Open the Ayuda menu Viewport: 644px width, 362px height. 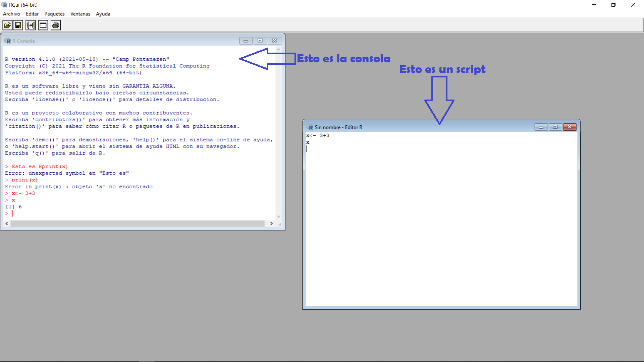coord(103,14)
